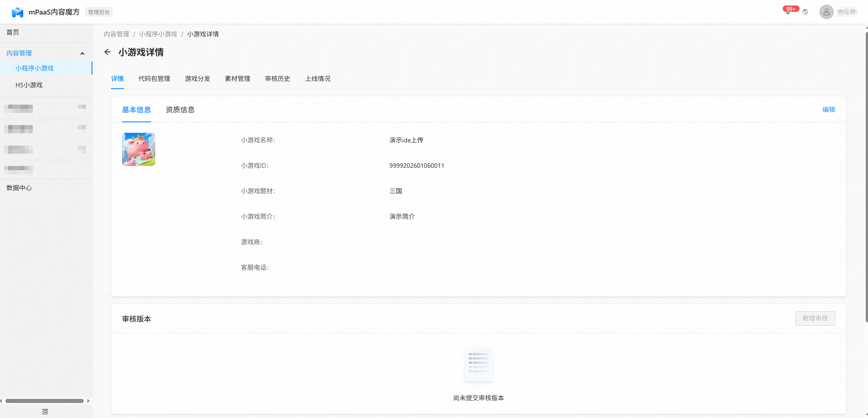
Task: Open 首页 in the sidebar
Action: click(13, 32)
